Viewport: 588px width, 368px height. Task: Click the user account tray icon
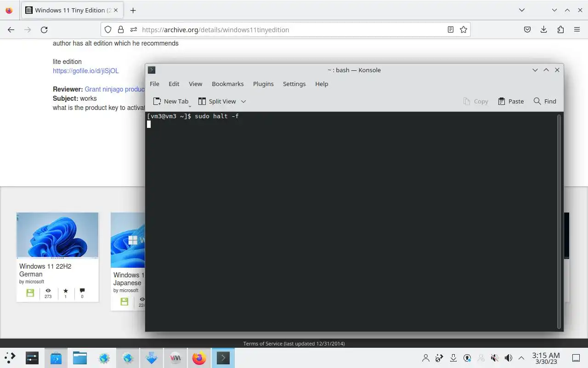coord(426,358)
